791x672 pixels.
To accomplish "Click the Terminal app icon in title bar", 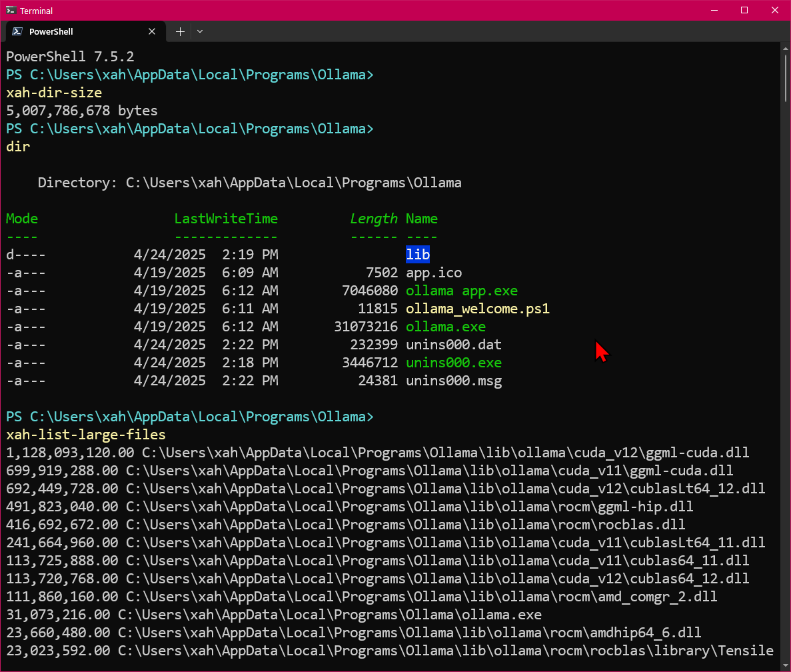I will [x=11, y=10].
